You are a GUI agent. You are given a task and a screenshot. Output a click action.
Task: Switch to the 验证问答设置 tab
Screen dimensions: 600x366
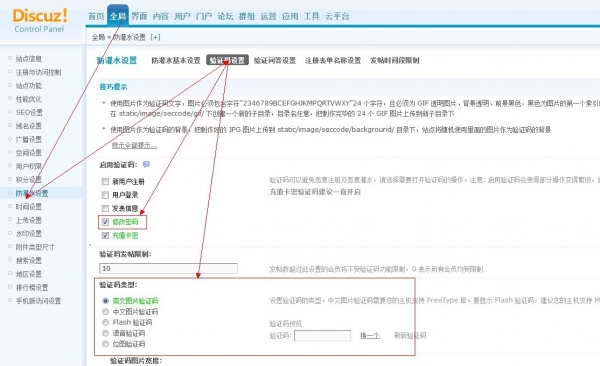pos(275,60)
